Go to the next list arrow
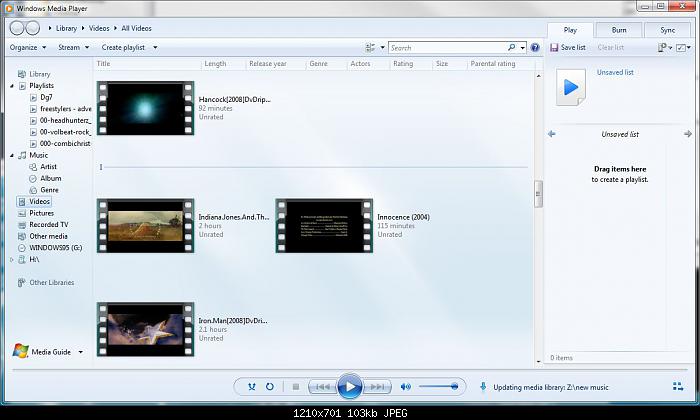 pyautogui.click(x=688, y=134)
